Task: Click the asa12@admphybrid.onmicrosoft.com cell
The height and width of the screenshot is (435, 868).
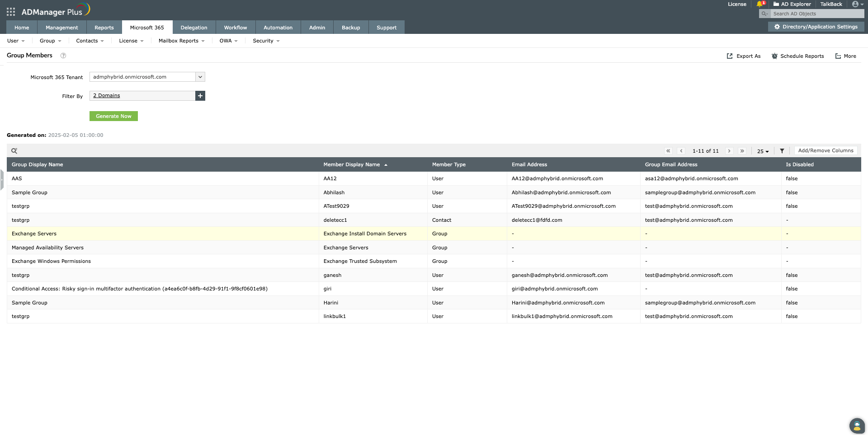Action: coord(711,178)
